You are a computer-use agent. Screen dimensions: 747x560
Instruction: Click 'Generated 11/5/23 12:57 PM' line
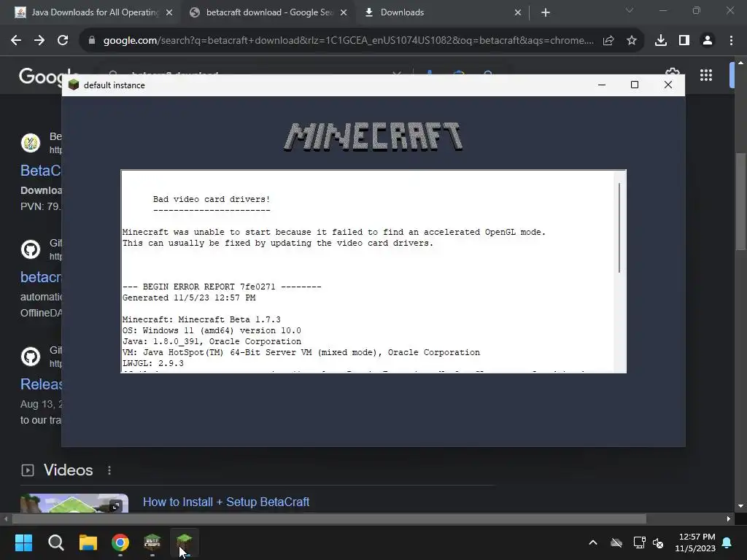[x=189, y=297]
